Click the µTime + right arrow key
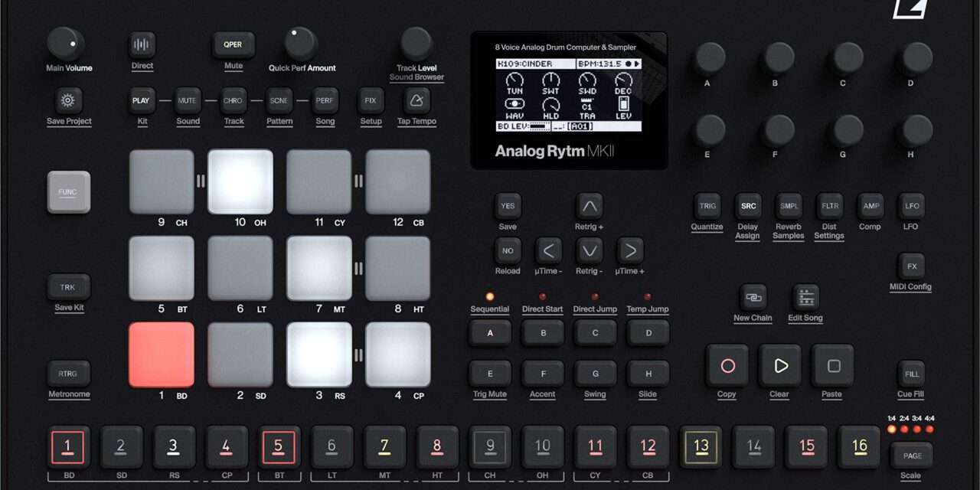Image resolution: width=980 pixels, height=490 pixels. (629, 250)
